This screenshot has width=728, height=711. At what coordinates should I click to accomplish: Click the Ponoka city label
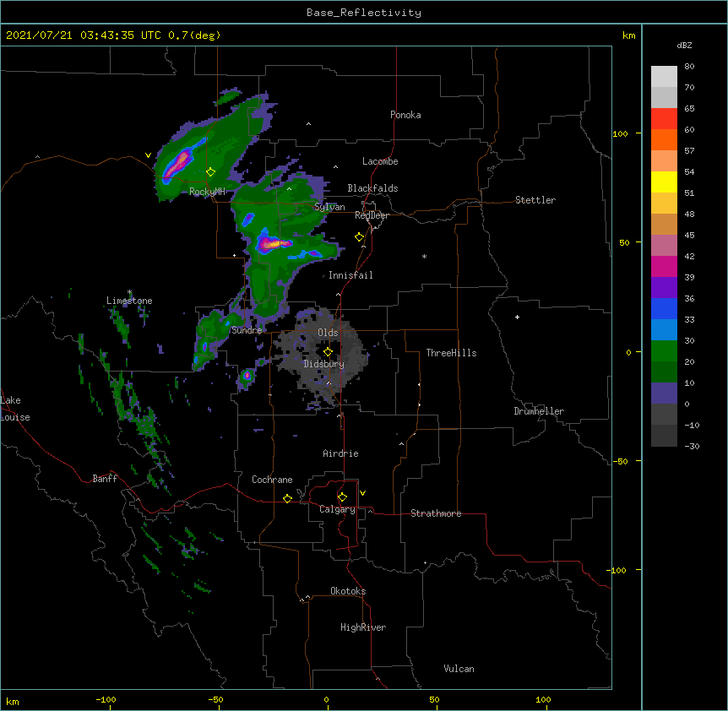click(x=405, y=115)
